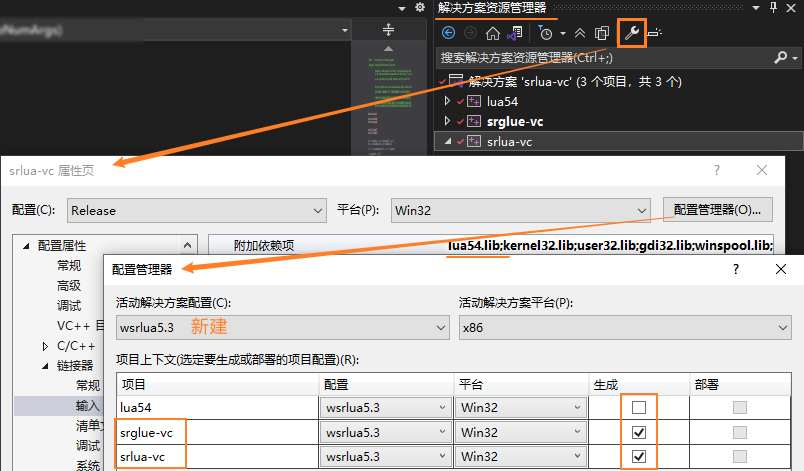804x471 pixels.
Task: Expand the C/C++ property node
Action: point(45,346)
